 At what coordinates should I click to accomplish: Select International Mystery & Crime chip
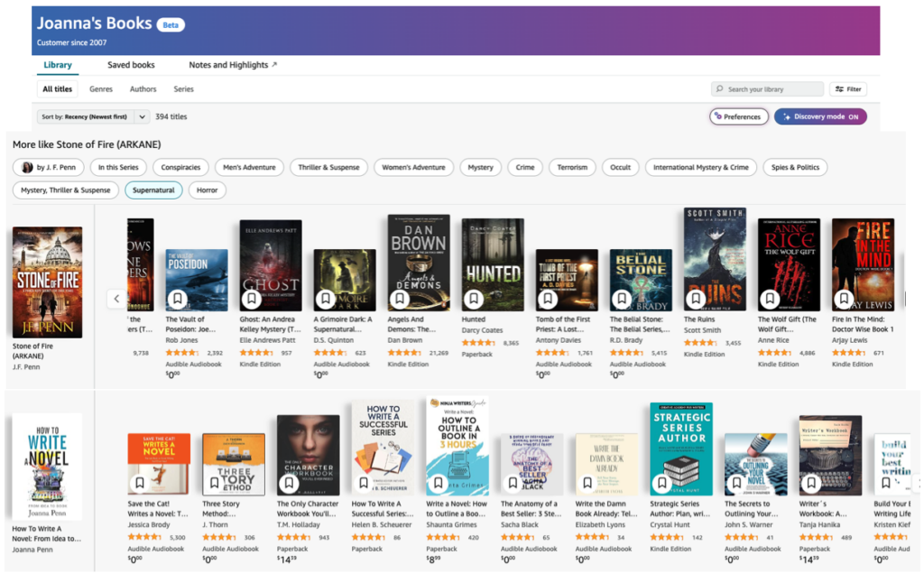700,168
